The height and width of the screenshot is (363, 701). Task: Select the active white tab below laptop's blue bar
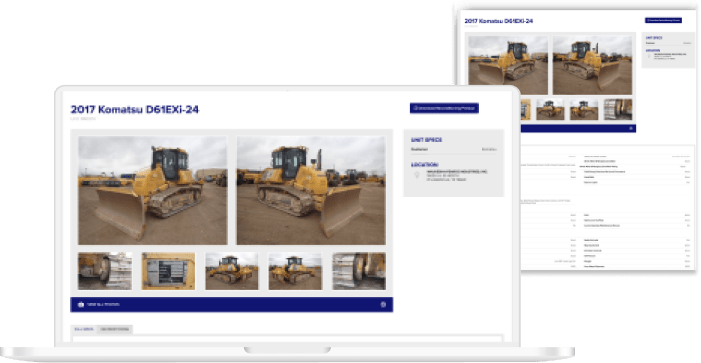(84, 329)
